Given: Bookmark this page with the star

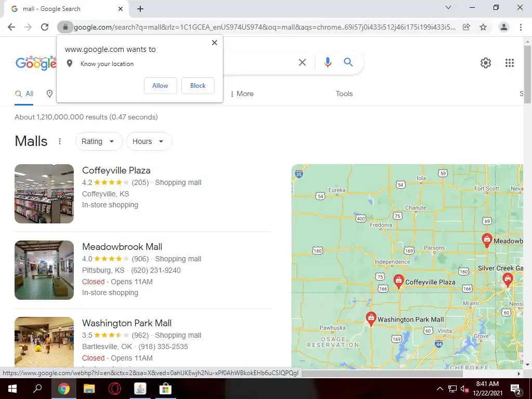Looking at the screenshot, I should point(483,27).
